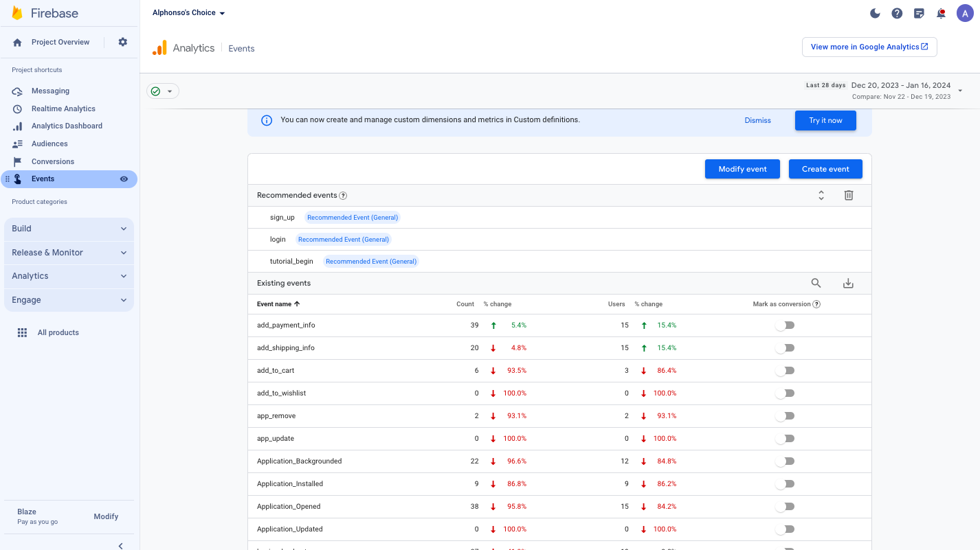Open Realtime Analytics shortcut
The height and width of the screenshot is (550, 980).
click(x=63, y=108)
